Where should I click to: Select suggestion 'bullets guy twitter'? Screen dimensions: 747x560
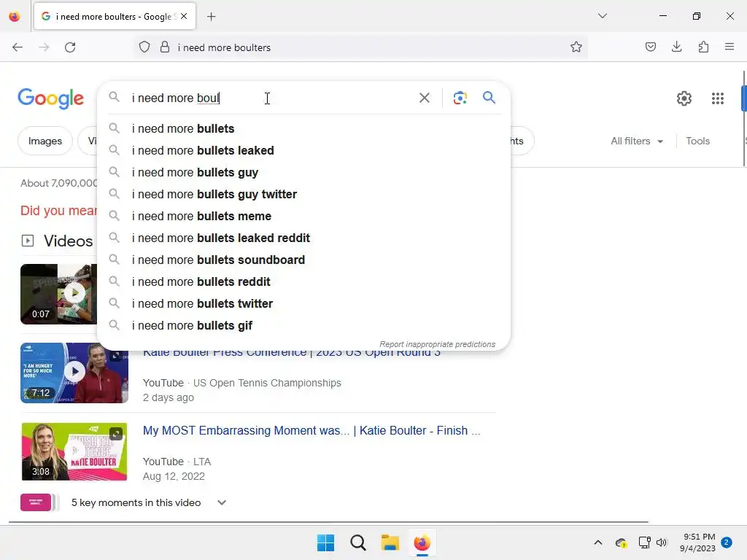(x=303, y=194)
